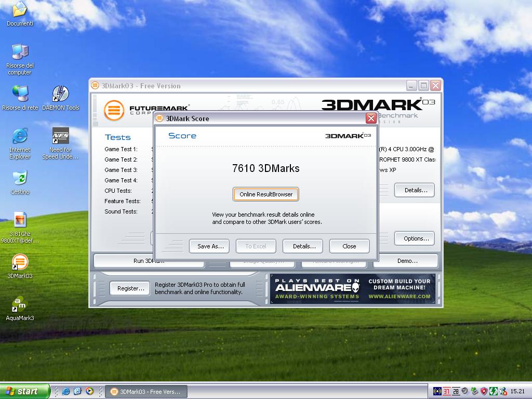Select Risorse del computer desktop icon
532x399 pixels.
[x=20, y=52]
